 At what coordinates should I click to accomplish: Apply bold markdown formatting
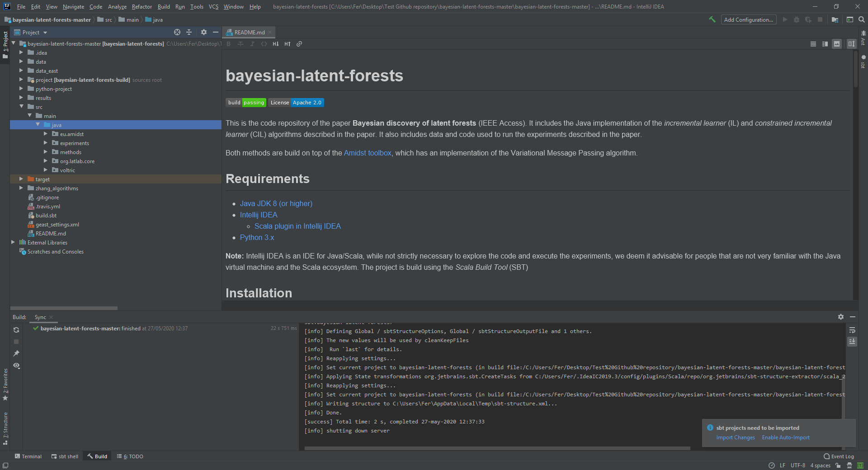pos(229,44)
